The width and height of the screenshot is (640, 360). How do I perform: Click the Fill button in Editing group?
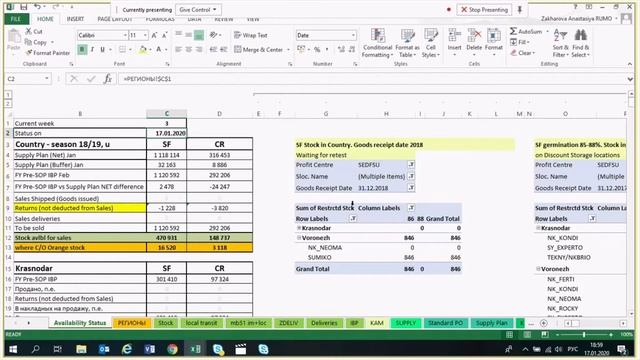(520, 42)
